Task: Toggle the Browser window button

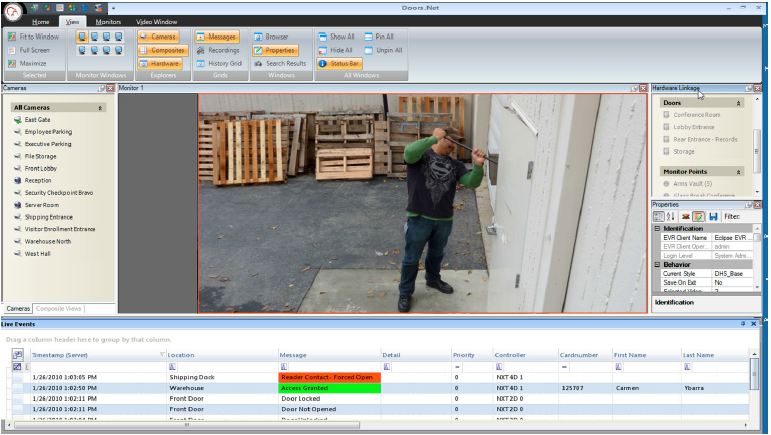Action: coord(271,36)
